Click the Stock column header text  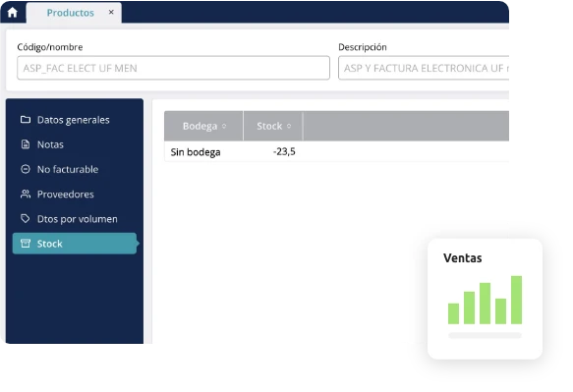pyautogui.click(x=269, y=126)
